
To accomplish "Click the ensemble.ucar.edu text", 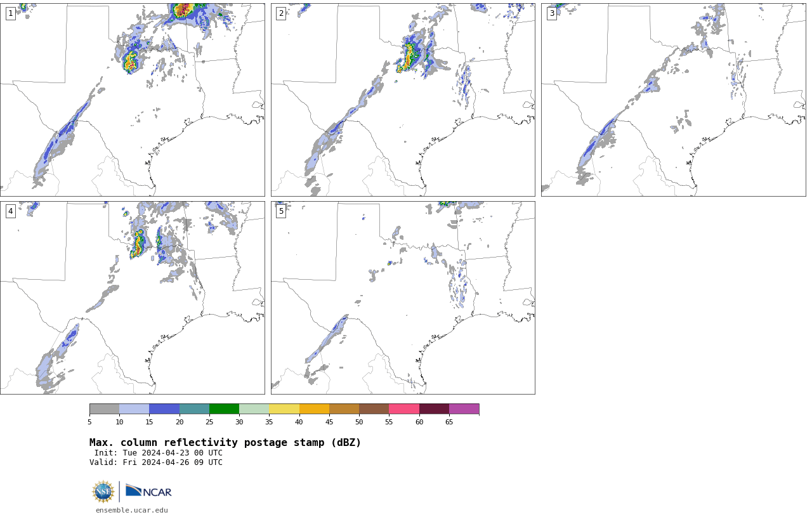I will point(132,510).
